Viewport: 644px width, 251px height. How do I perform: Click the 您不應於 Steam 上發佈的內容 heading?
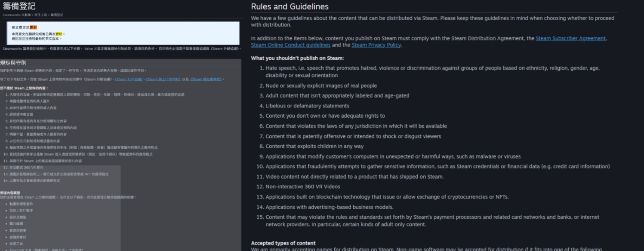point(25,88)
